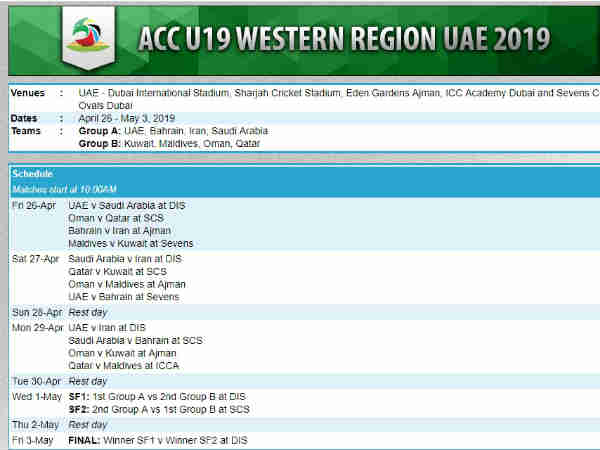Select the Teams label
Screen dimensions: 600x450
[26, 131]
